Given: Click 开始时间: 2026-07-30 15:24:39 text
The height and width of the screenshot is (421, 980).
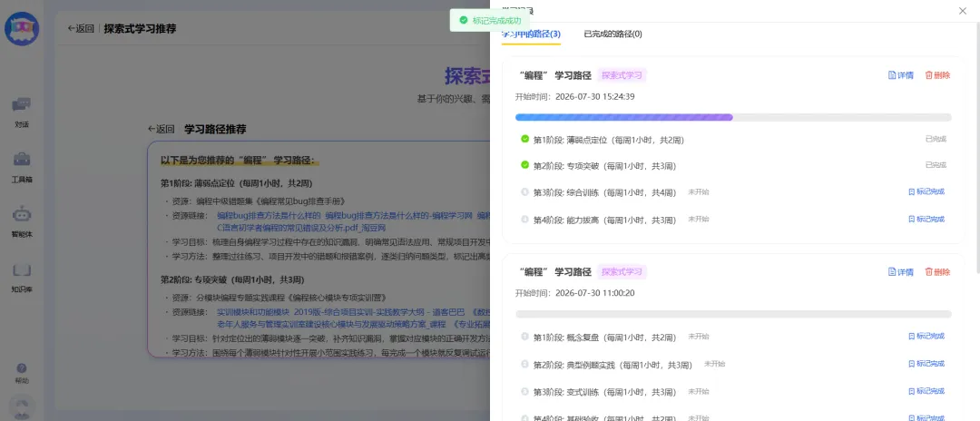Looking at the screenshot, I should click(575, 96).
